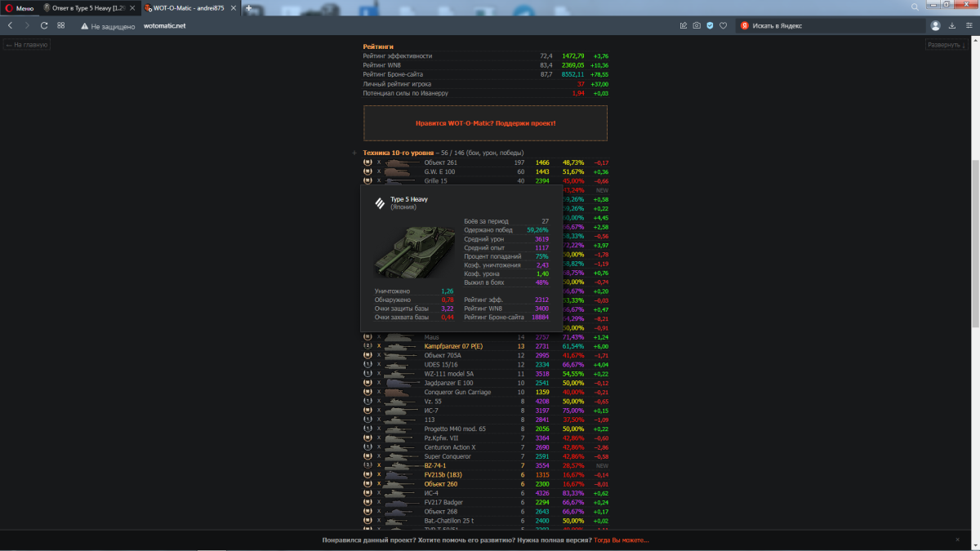
Task: Close the WOT-O-Matic tab
Action: pos(233,7)
